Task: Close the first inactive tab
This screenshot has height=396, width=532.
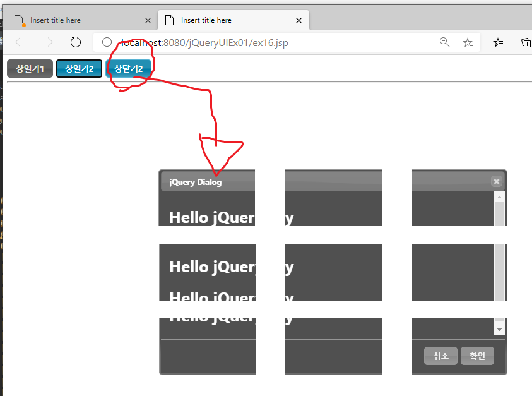Action: tap(148, 21)
